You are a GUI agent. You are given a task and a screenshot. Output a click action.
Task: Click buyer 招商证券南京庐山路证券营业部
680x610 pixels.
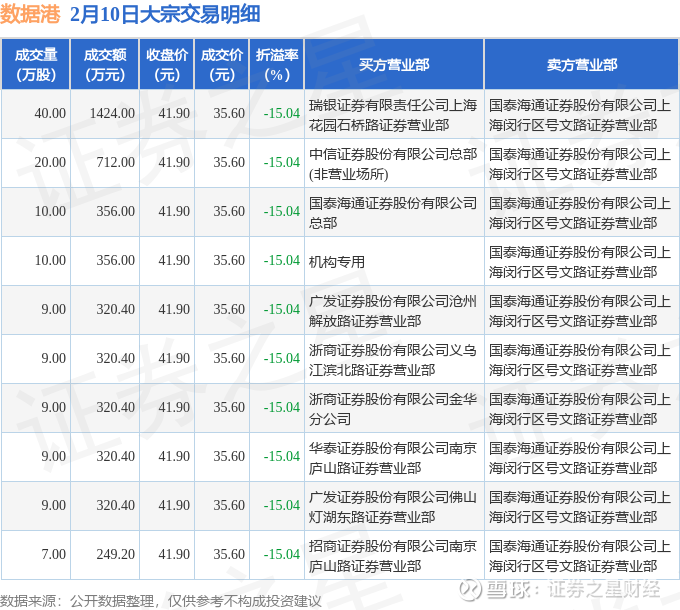(393, 556)
